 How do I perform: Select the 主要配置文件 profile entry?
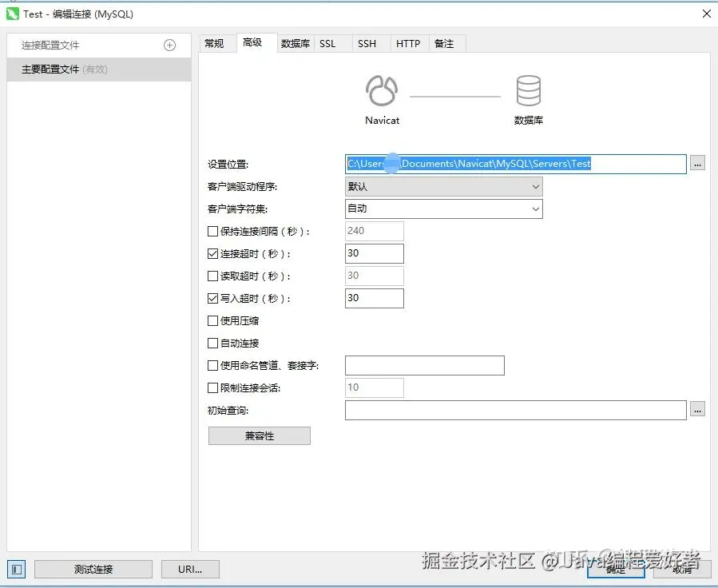(99, 70)
